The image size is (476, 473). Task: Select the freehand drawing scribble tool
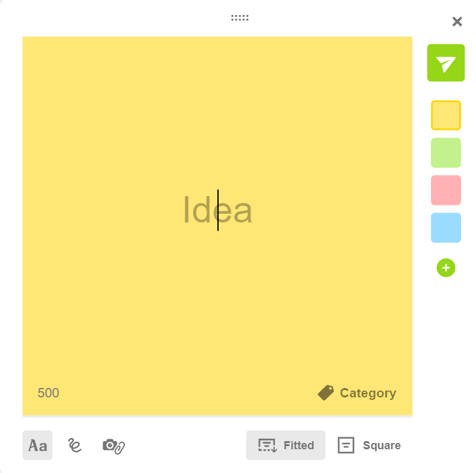pos(75,446)
